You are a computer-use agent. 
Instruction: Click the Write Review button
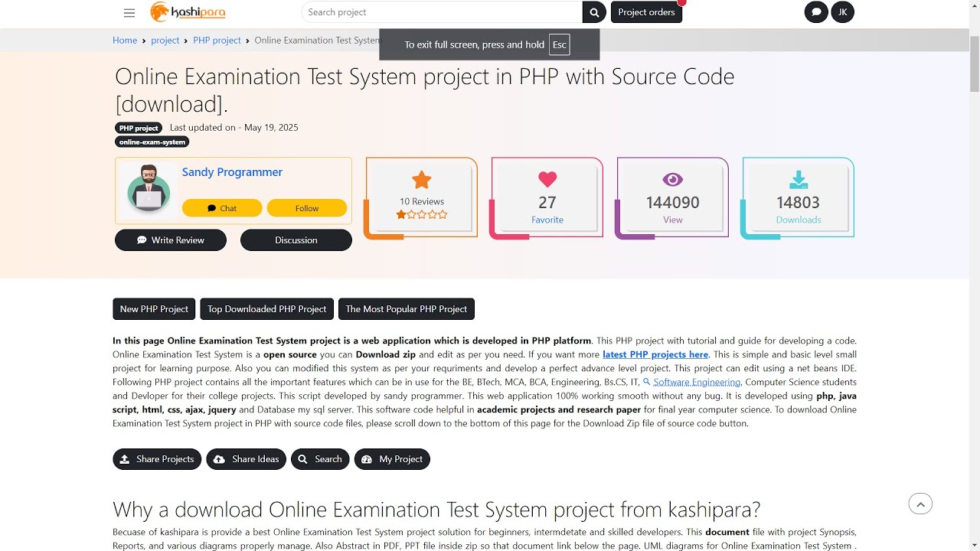[171, 240]
